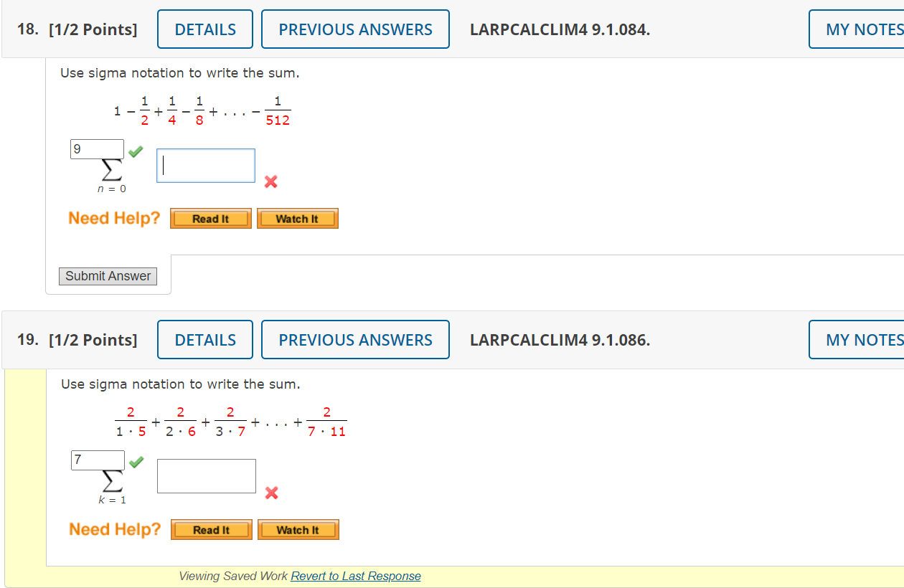904x588 pixels.
Task: Open DETAILS for question 18
Action: click(204, 29)
